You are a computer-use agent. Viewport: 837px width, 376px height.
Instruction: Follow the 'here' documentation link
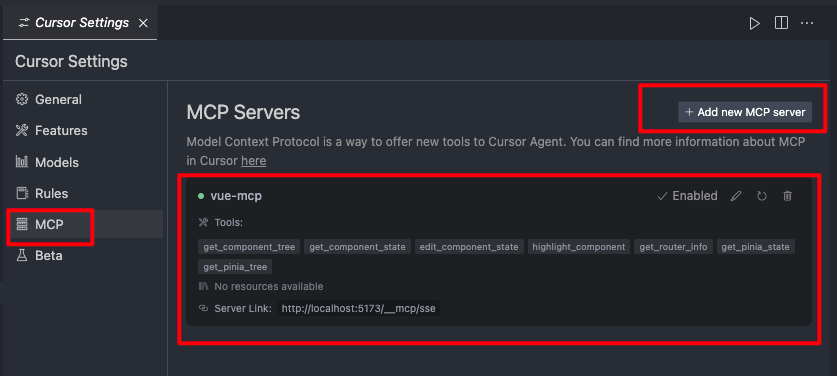pyautogui.click(x=253, y=161)
